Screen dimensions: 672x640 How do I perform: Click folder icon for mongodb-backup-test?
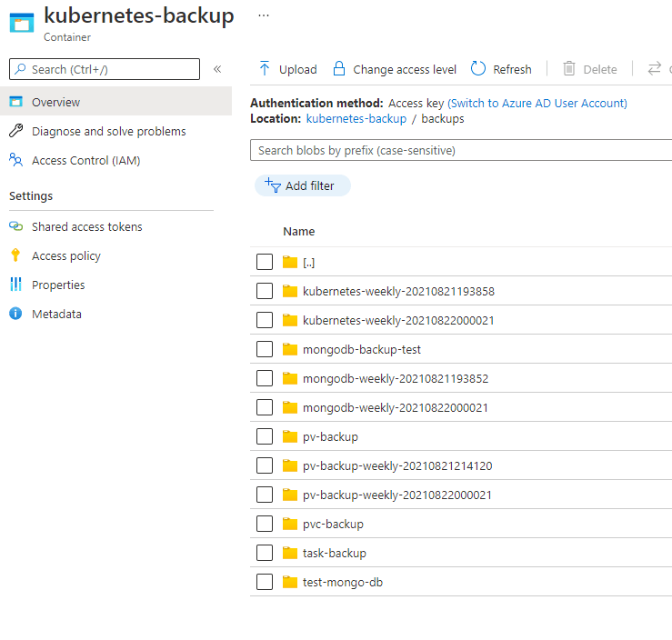click(x=290, y=350)
